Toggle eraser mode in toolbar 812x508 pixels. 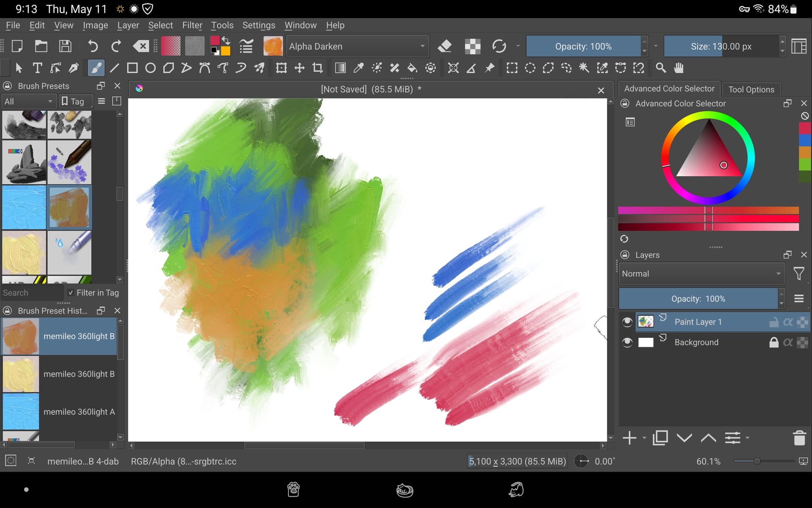(444, 46)
